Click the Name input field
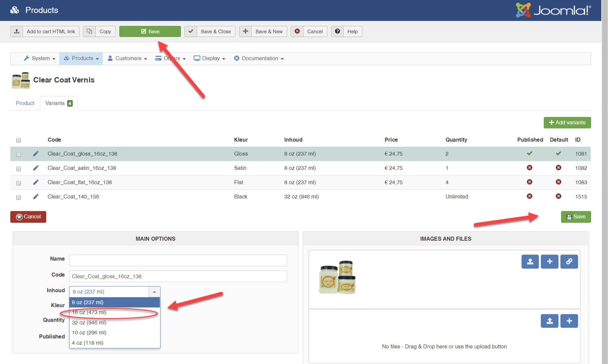Screen dimensions: 608x364 pos(178,260)
